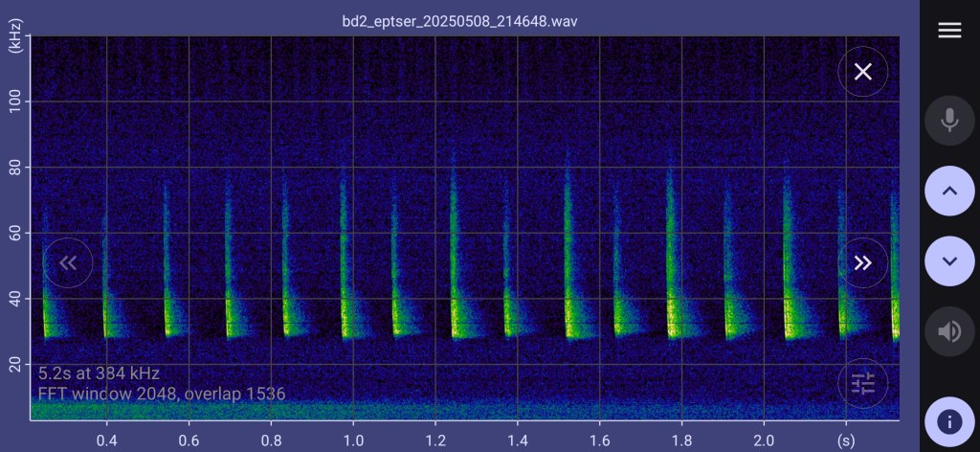Viewport: 980px width, 452px height.
Task: Click the up chevron button
Action: click(x=948, y=191)
